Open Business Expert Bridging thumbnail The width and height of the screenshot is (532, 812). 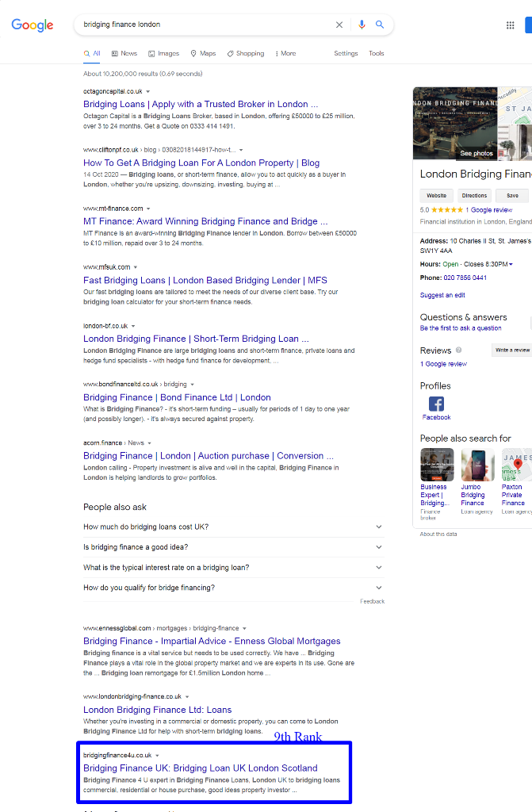[x=437, y=465]
